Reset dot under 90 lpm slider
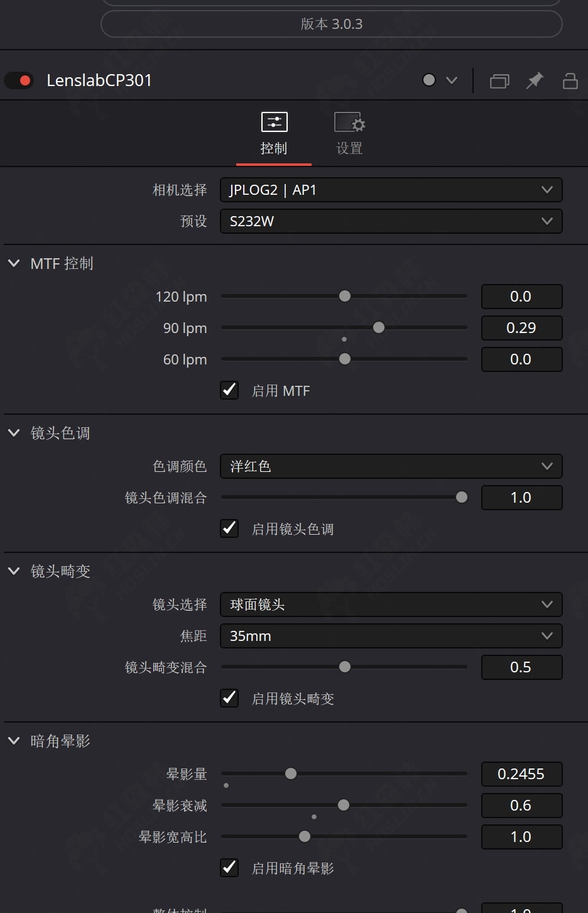Screen dimensions: 588x913 [344, 339]
